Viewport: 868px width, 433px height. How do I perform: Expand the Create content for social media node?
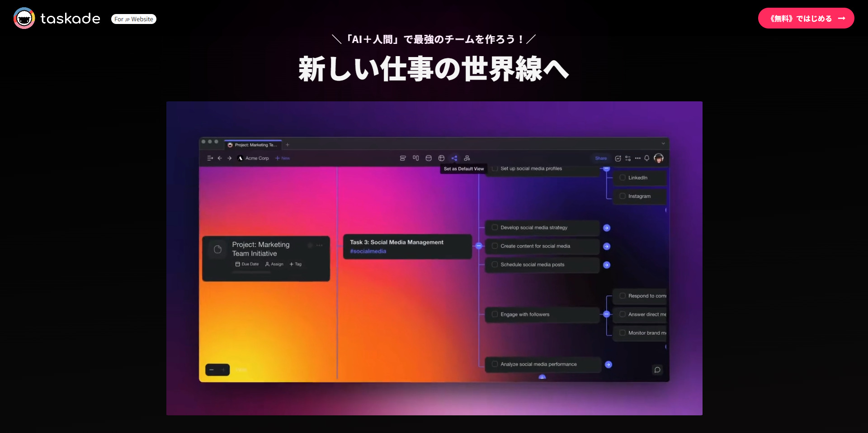point(607,247)
